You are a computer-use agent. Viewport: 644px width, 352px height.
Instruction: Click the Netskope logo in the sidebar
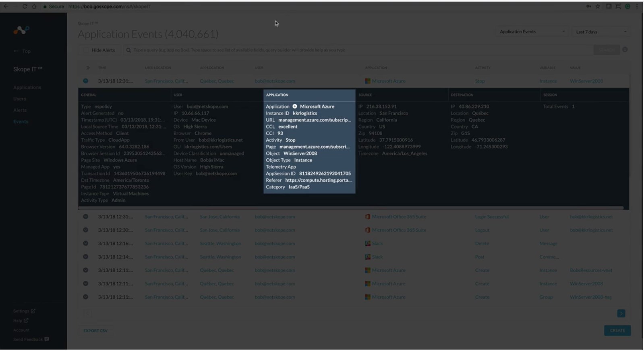click(21, 30)
